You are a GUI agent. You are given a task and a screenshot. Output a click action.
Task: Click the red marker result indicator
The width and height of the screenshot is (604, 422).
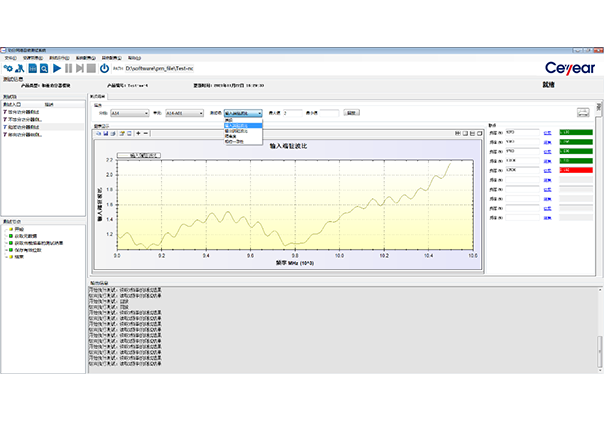coord(577,171)
